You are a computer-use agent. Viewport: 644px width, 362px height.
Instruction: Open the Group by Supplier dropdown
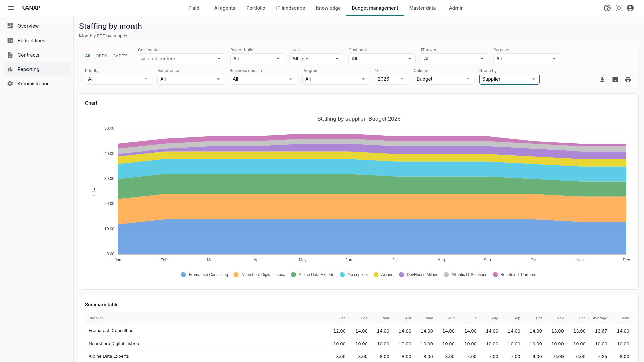coord(509,79)
